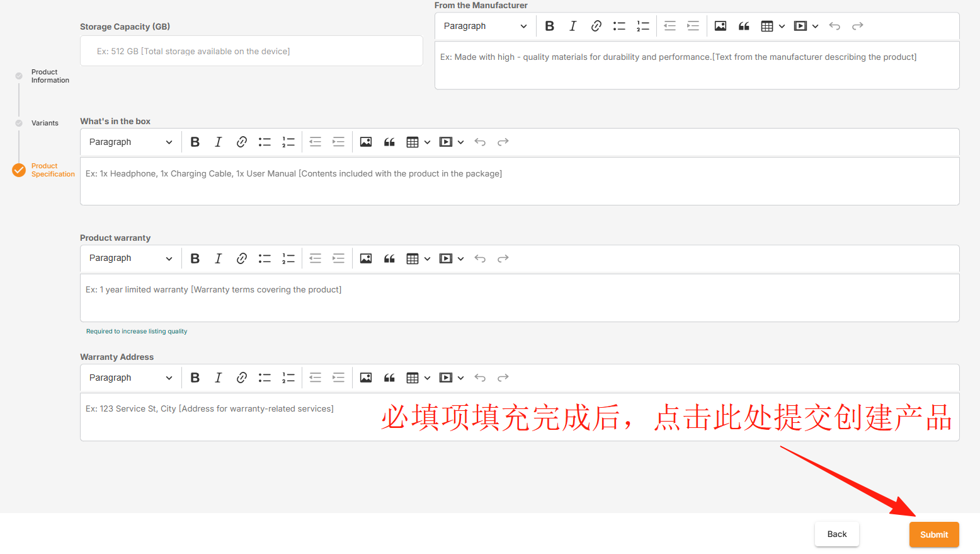This screenshot has height=554, width=980.
Task: Undo in the Warranty Address editor
Action: tap(480, 378)
